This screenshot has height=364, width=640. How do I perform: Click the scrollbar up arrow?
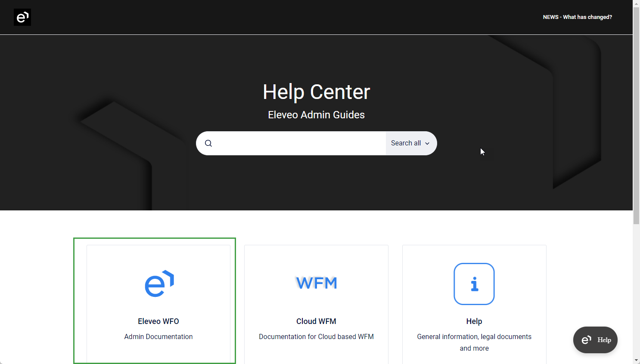(636, 3)
